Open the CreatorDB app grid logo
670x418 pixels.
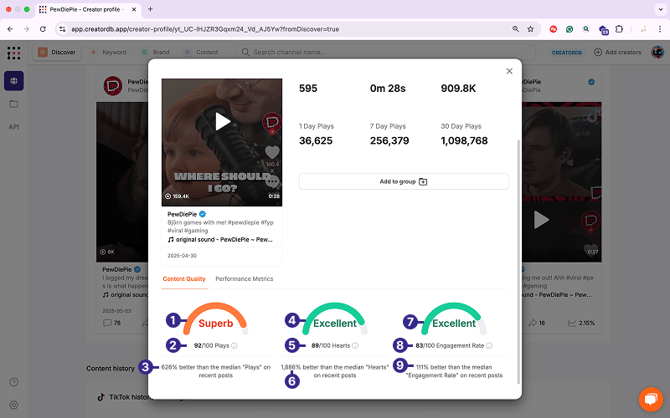tap(14, 53)
